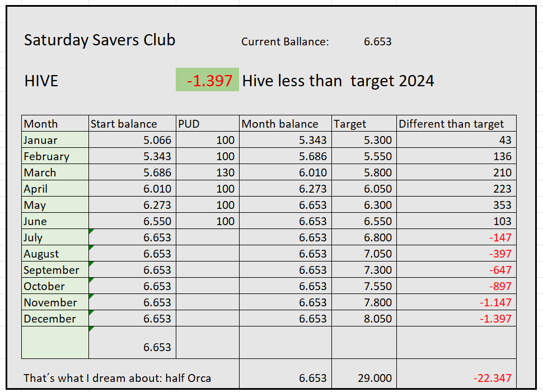Click Januar difference value 43
543x392 pixels.
point(456,140)
